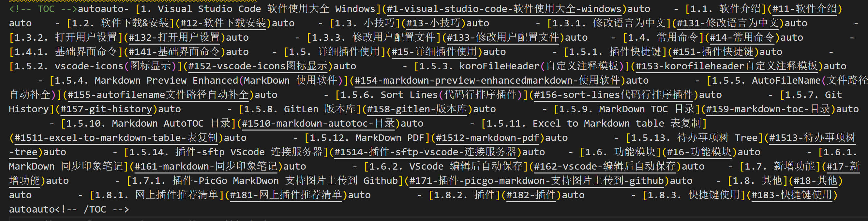Click the '1.5.1. 插件快捷键' label

click(616, 52)
